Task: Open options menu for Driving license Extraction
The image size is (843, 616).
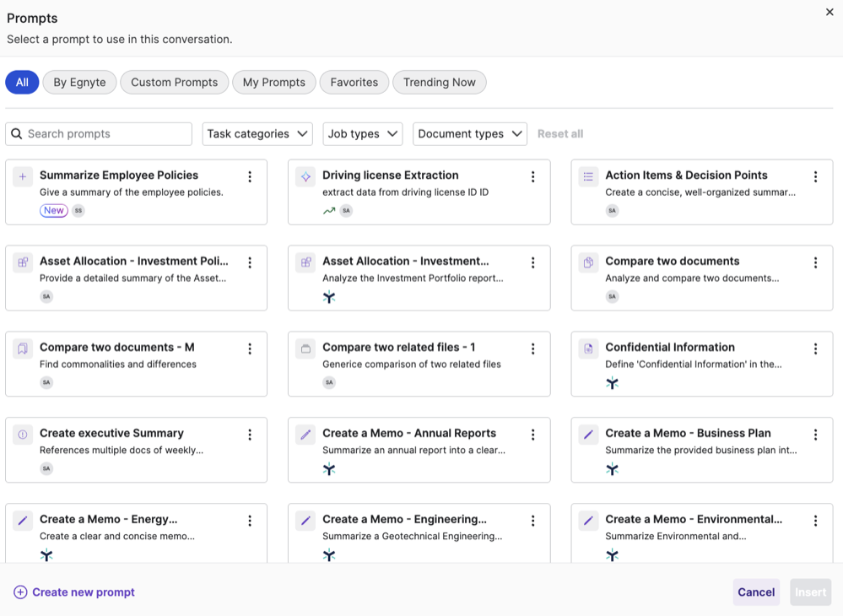Action: point(532,177)
